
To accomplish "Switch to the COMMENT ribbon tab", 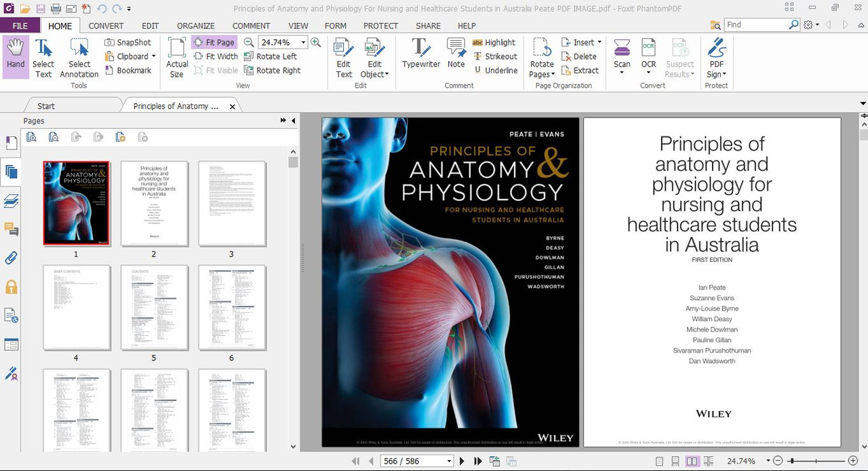I will click(x=252, y=26).
